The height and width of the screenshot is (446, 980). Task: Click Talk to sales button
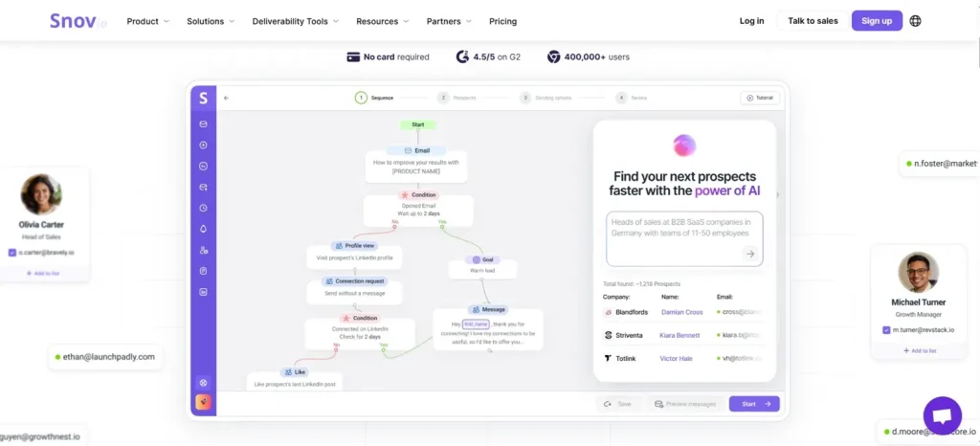point(813,21)
